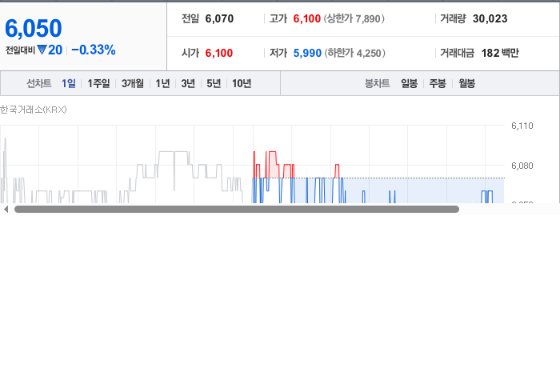Viewport: 560px width, 392px height.
Task: Click the 시가 value 6,100
Action: click(x=219, y=53)
